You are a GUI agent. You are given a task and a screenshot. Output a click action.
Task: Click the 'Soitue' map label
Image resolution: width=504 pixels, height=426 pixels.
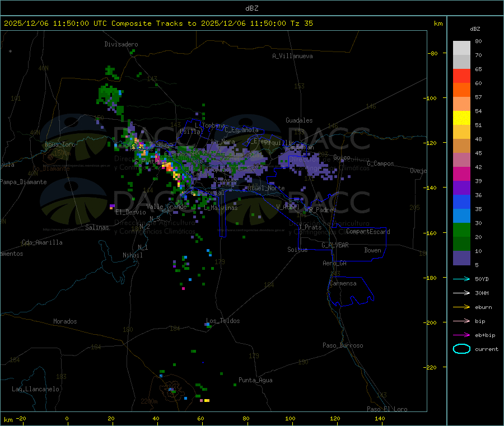click(297, 250)
